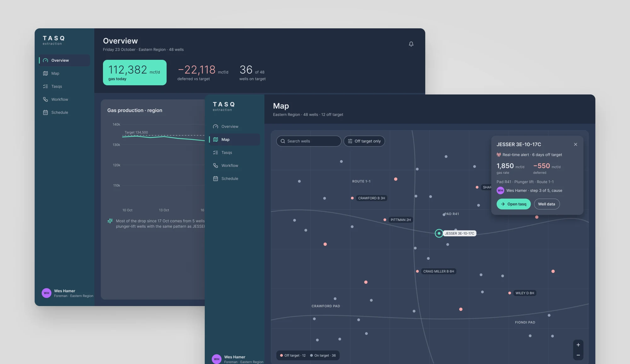Click the TASQ logo in the Map window
Image resolution: width=630 pixels, height=364 pixels.
point(224,106)
